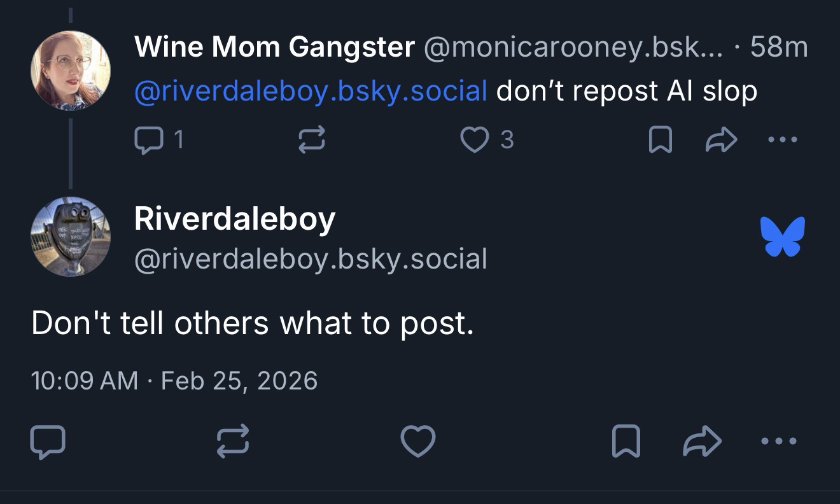Bookmark Wine Mom Gangster's post
Screen dimensions: 840x504
[x=660, y=140]
